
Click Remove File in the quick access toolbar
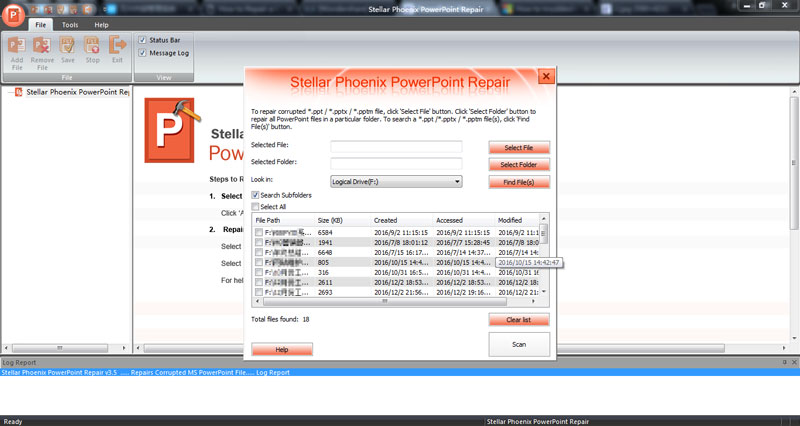[48, 9]
